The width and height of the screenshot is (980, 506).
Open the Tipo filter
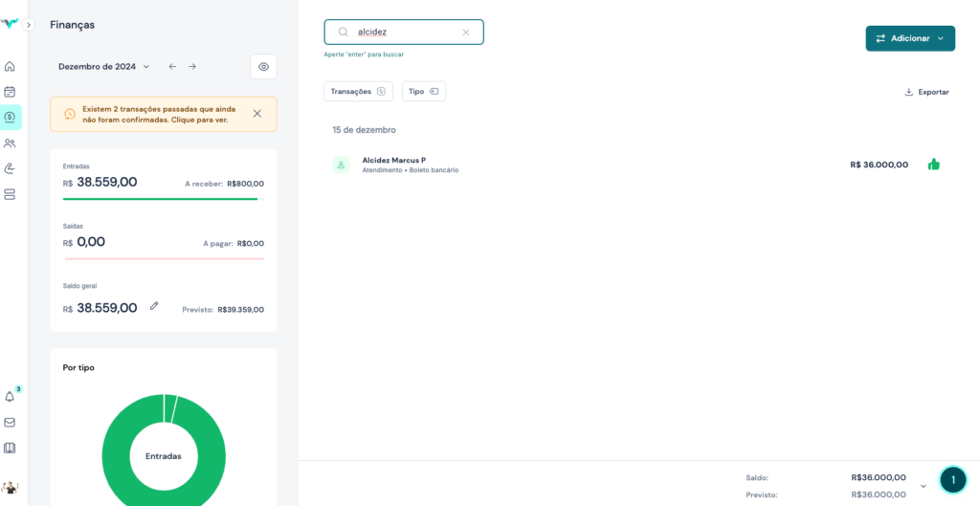(x=423, y=92)
